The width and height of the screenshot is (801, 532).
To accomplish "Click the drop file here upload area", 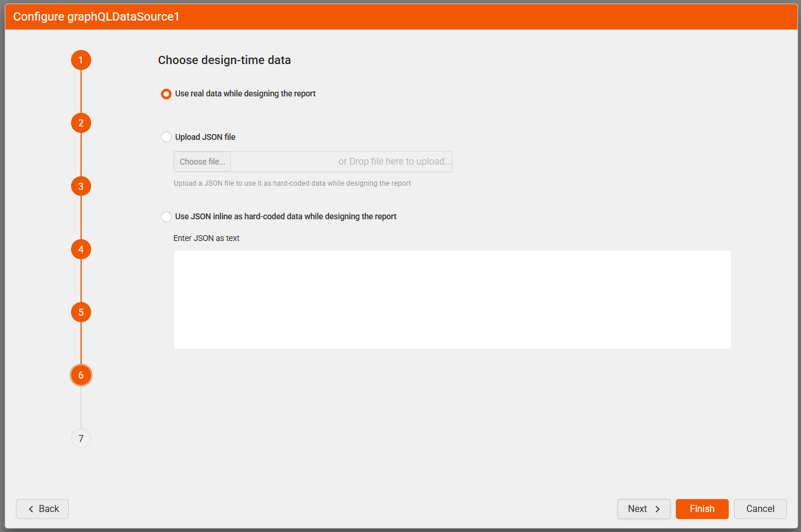I will (x=394, y=162).
